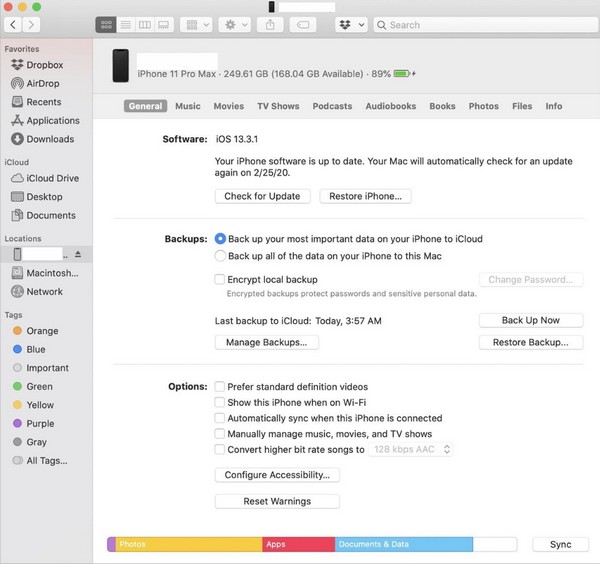Select the Important tag
The height and width of the screenshot is (564, 600).
[x=41, y=368]
